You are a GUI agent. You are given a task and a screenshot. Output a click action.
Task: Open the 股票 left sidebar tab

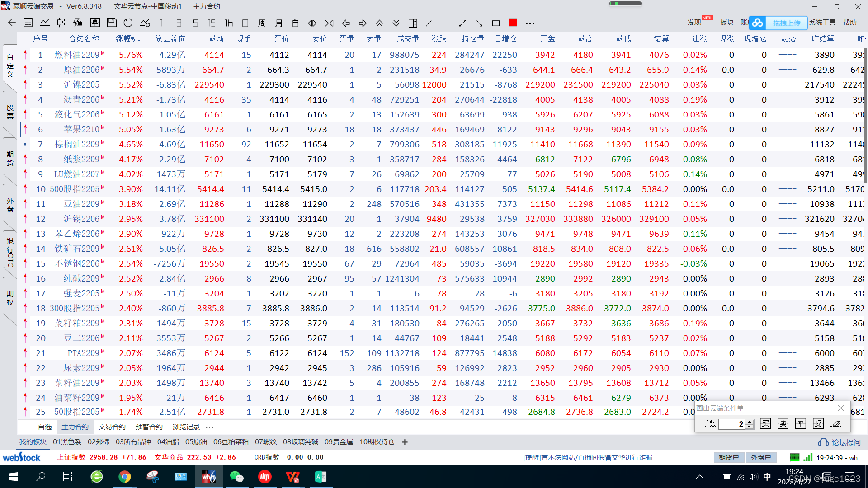[x=10, y=112]
